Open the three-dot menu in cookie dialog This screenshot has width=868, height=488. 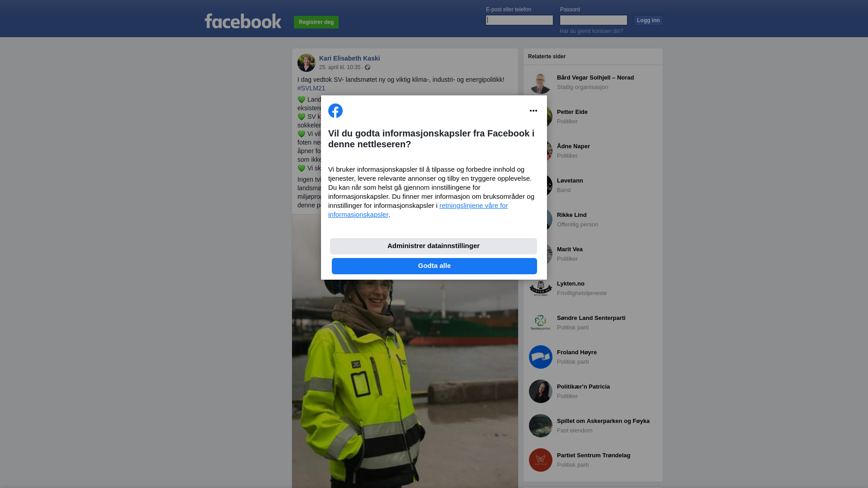coord(533,111)
